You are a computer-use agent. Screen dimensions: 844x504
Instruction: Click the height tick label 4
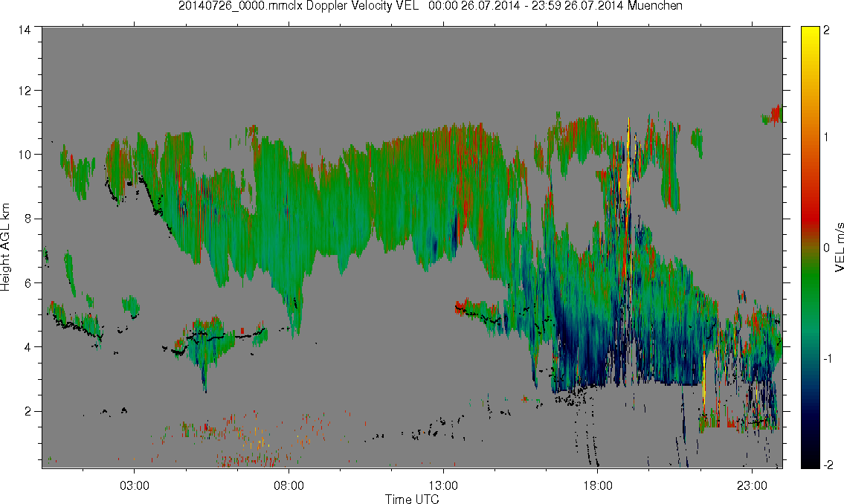(x=28, y=347)
